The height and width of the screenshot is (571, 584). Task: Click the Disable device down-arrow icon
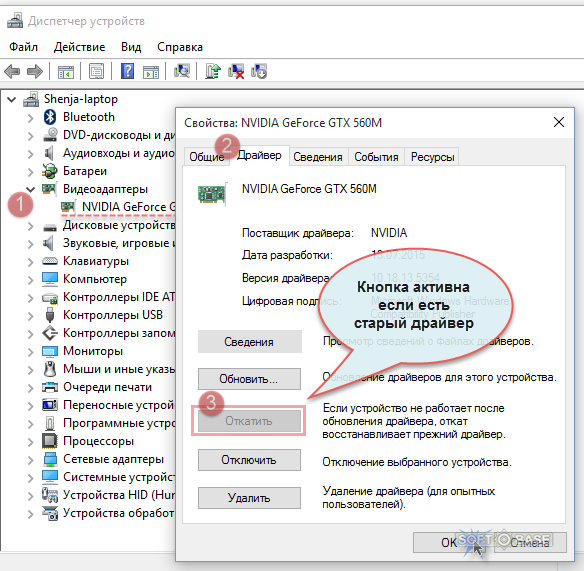[x=259, y=71]
